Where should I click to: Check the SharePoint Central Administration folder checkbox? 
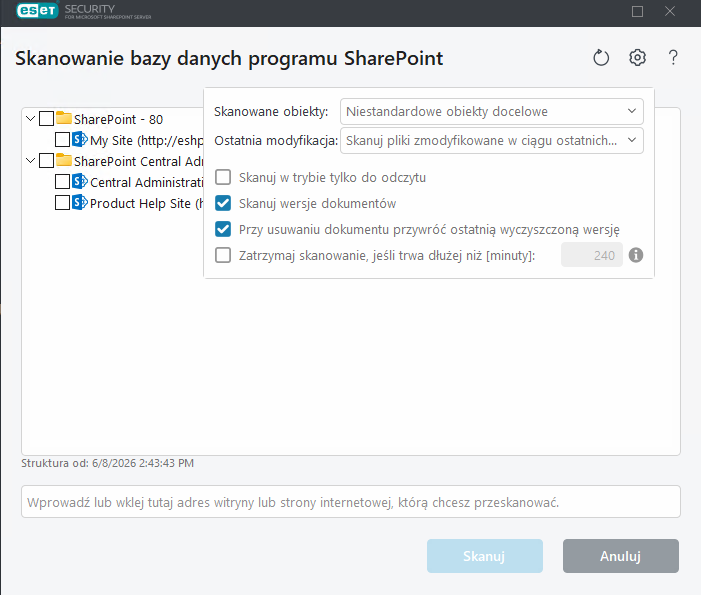tap(46, 160)
